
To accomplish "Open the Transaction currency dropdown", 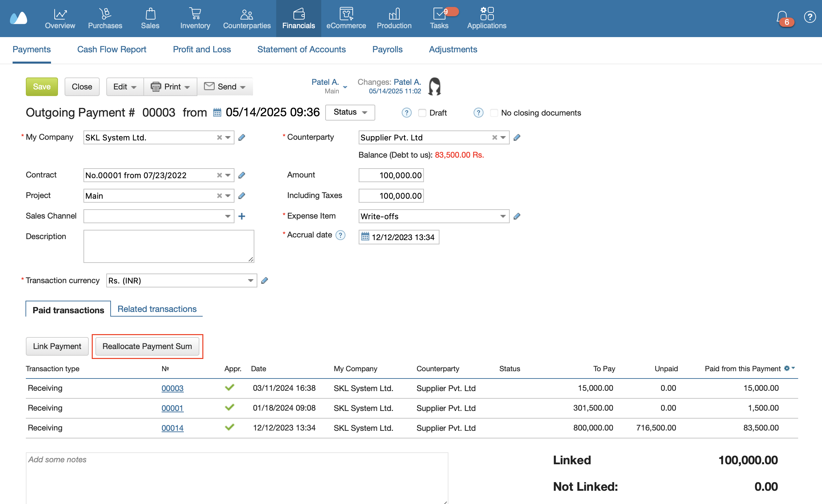I will pos(250,280).
